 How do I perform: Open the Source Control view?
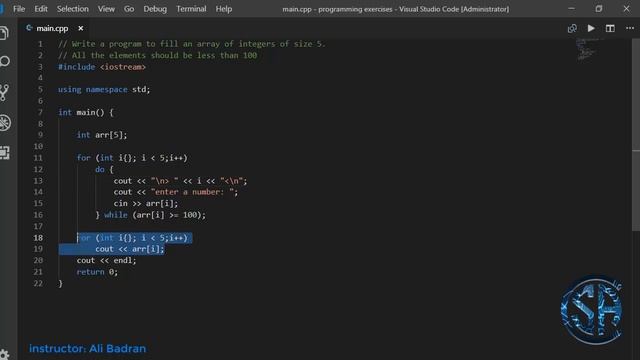tap(4, 93)
